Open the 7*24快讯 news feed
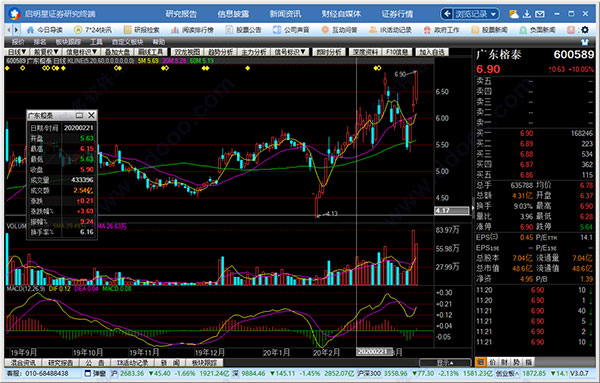Image resolution: width=600 pixels, height=383 pixels. tap(92, 30)
